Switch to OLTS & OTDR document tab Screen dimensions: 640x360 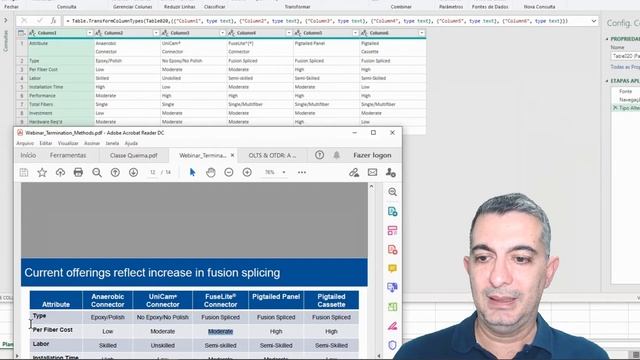pyautogui.click(x=272, y=155)
